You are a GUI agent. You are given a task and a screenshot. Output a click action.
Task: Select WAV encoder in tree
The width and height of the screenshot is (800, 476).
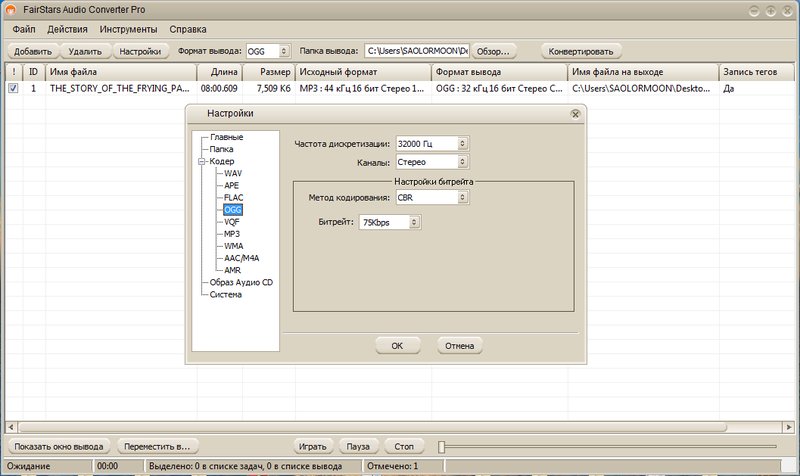pyautogui.click(x=233, y=173)
